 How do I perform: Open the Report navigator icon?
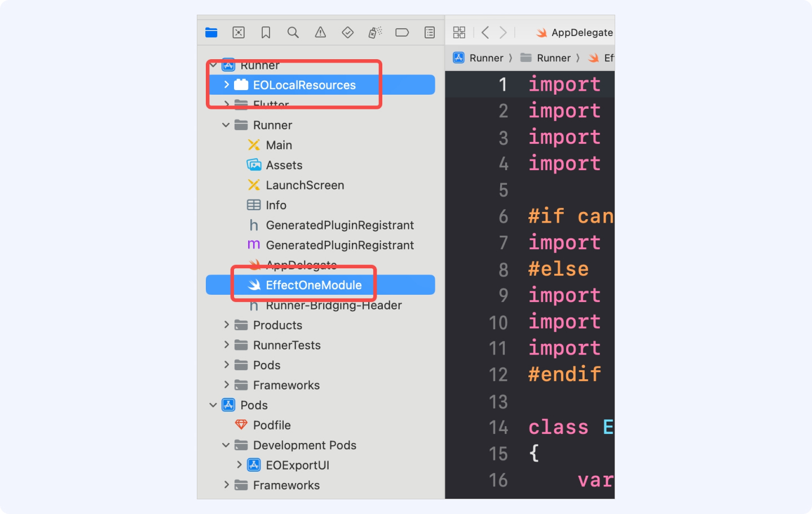click(x=430, y=33)
